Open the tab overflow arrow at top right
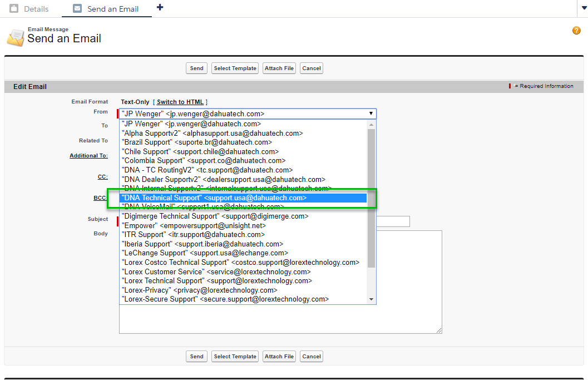 click(583, 8)
